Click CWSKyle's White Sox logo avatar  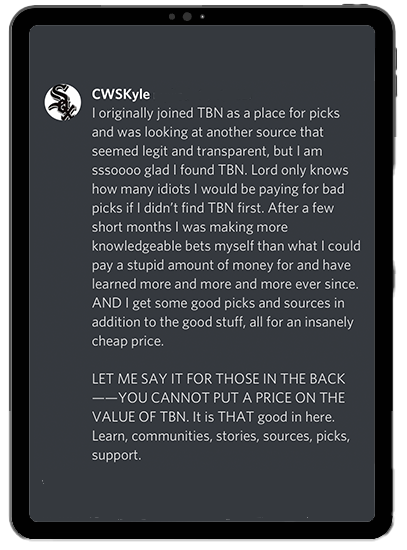[x=63, y=102]
